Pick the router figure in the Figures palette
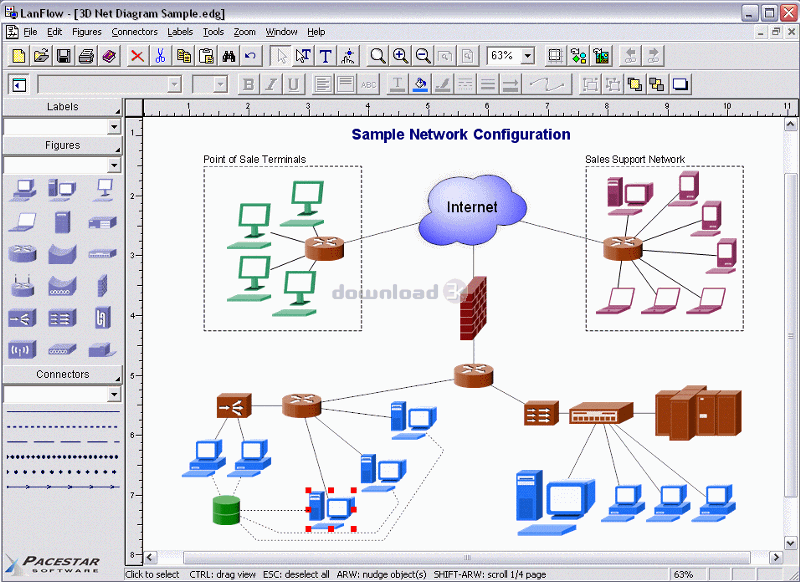Screen dimensions: 800x582 22,253
